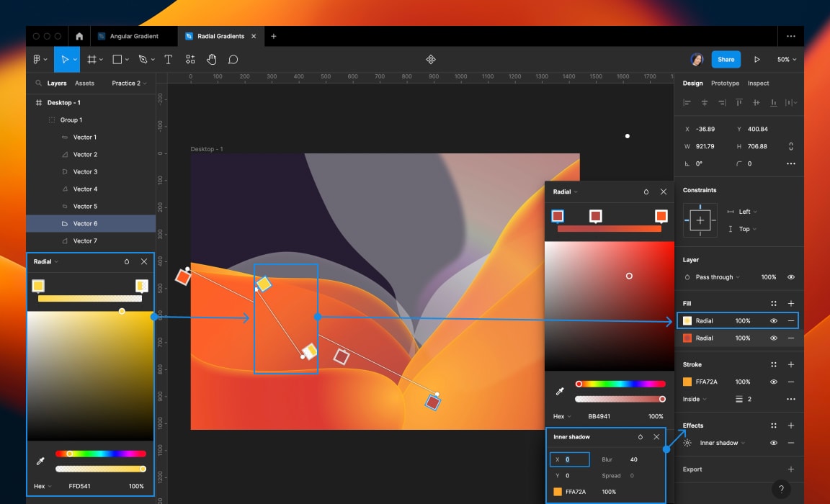Viewport: 830px width, 504px height.
Task: Toggle visibility of the Inner shadow effect
Action: tap(774, 443)
